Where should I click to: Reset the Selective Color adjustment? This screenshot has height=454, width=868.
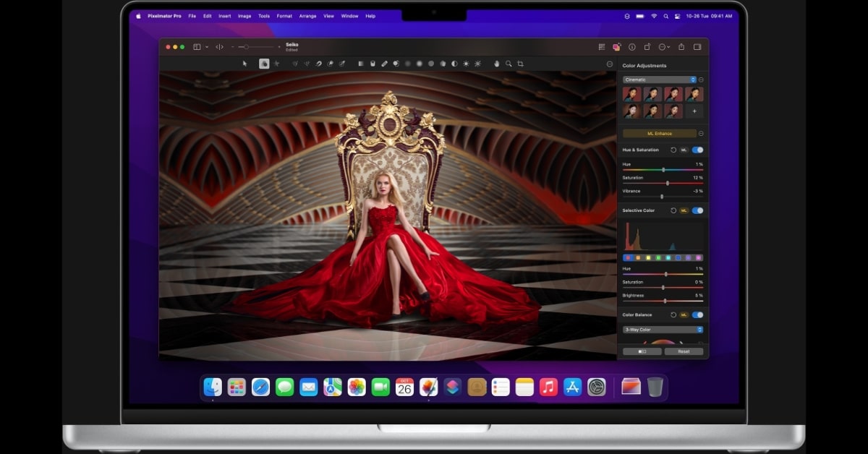tap(673, 210)
